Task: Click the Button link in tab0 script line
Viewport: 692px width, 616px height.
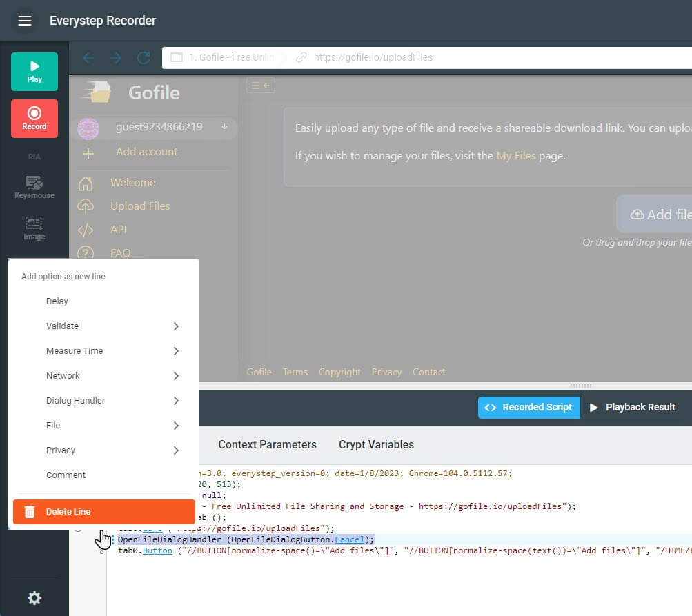Action: 157,550
